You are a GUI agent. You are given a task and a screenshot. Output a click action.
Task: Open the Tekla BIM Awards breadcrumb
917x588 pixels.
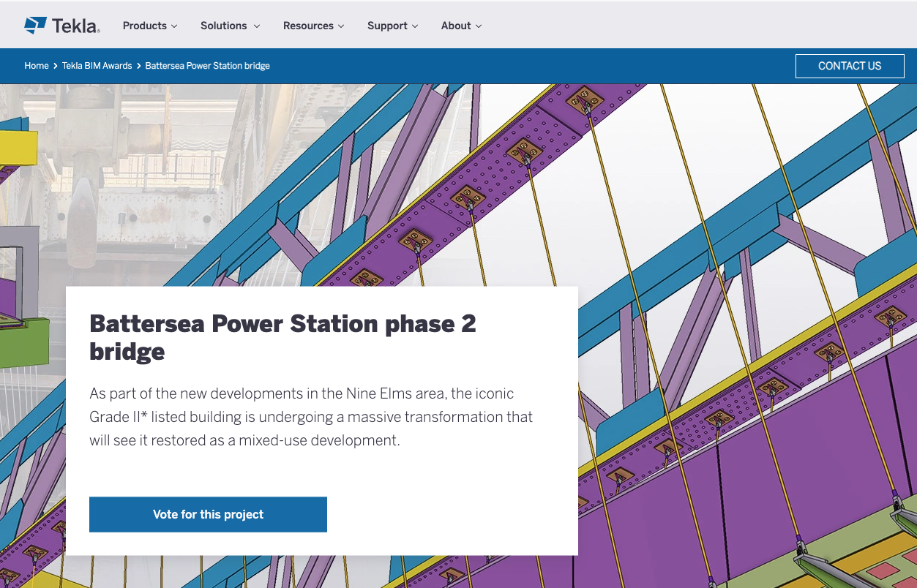(x=97, y=66)
